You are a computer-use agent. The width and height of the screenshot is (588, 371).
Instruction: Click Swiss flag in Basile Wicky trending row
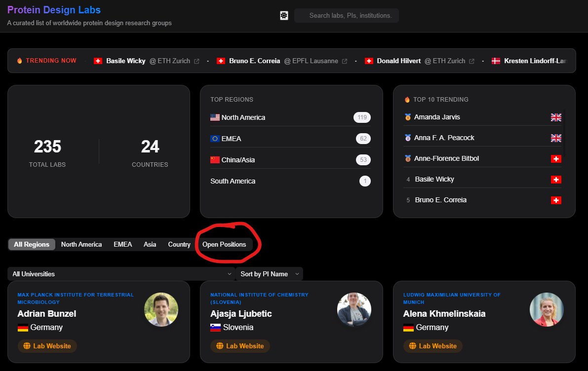pyautogui.click(x=556, y=180)
